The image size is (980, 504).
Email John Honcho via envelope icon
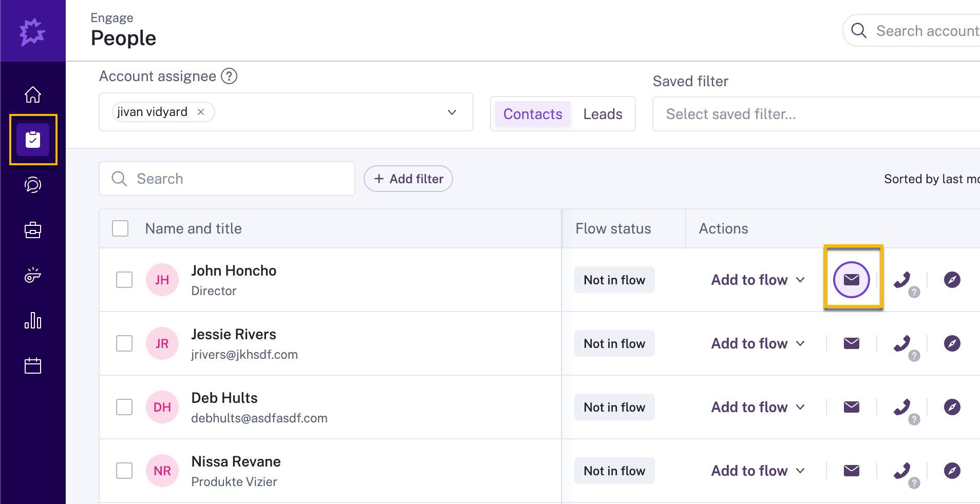click(852, 280)
